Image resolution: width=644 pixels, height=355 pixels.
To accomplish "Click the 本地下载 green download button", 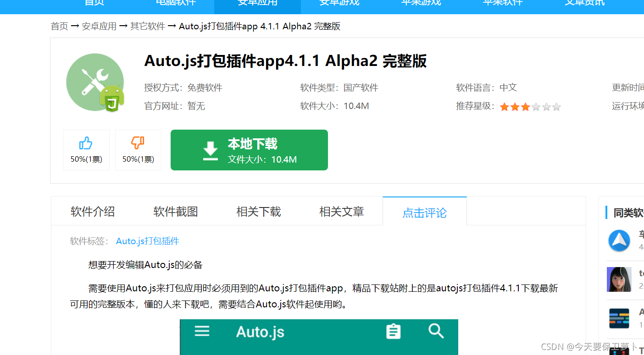I will coord(249,150).
